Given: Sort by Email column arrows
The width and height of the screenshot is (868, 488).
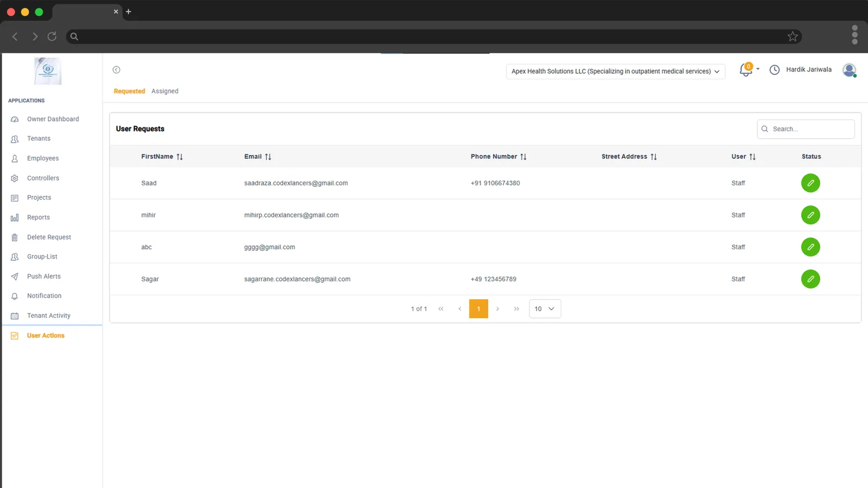Looking at the screenshot, I should point(268,157).
